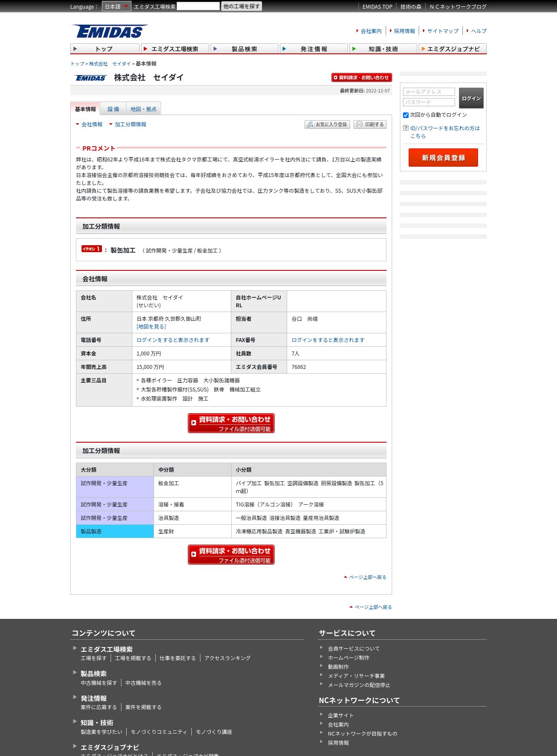Switch to the 設備 tab
The image size is (557, 756).
[113, 109]
